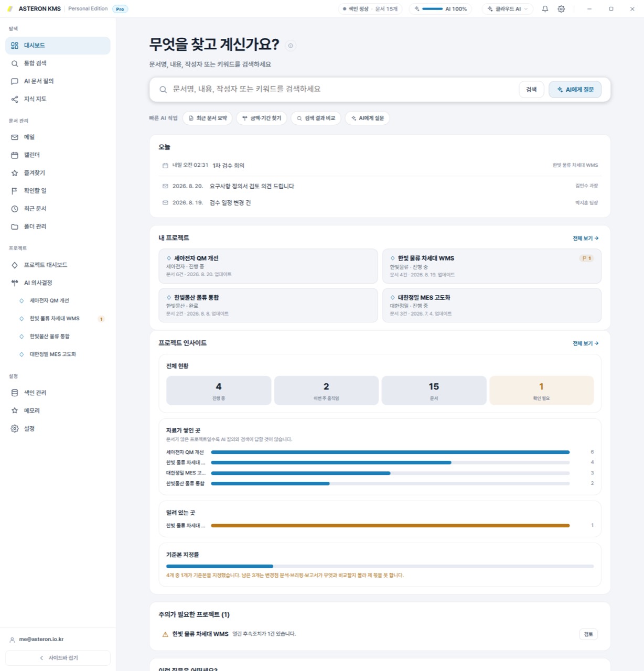Click the 메모리 star icon
Image resolution: width=644 pixels, height=671 pixels.
[15, 410]
